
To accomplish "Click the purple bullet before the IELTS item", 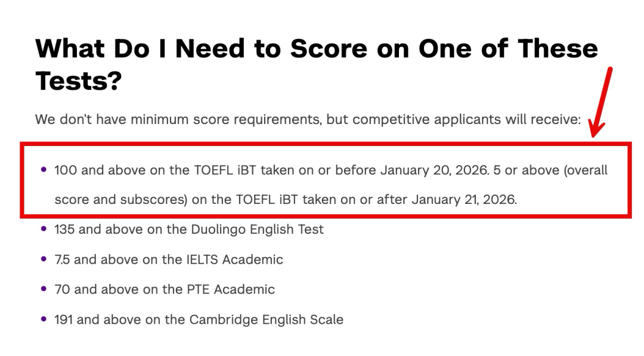I will [44, 259].
